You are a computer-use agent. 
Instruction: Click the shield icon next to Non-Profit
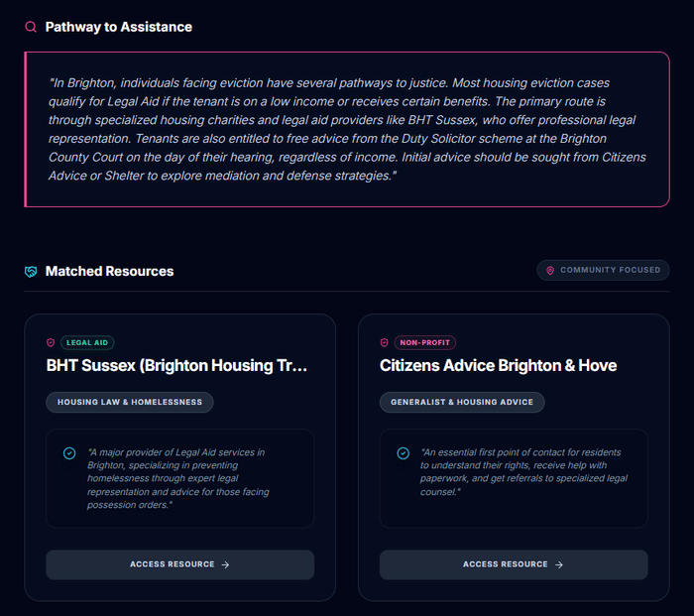click(x=384, y=342)
